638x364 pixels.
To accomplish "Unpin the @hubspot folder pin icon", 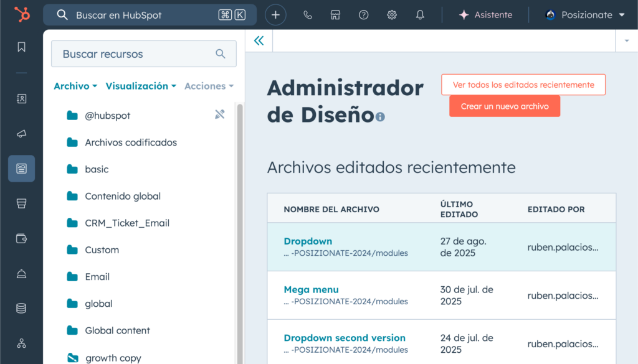I will point(219,114).
